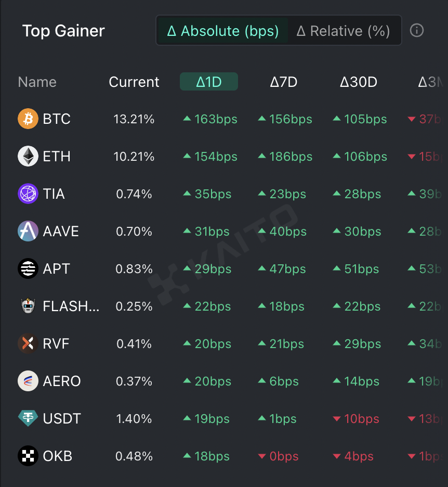Screen dimensions: 448x487
Task: Switch to Δ Absolute (bps) mode
Action: 223,31
